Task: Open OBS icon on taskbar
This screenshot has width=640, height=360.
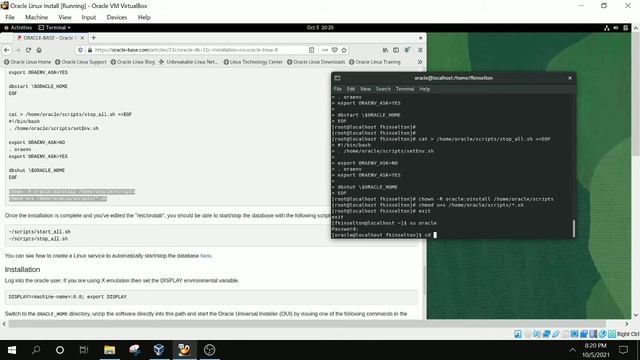Action: (209, 350)
